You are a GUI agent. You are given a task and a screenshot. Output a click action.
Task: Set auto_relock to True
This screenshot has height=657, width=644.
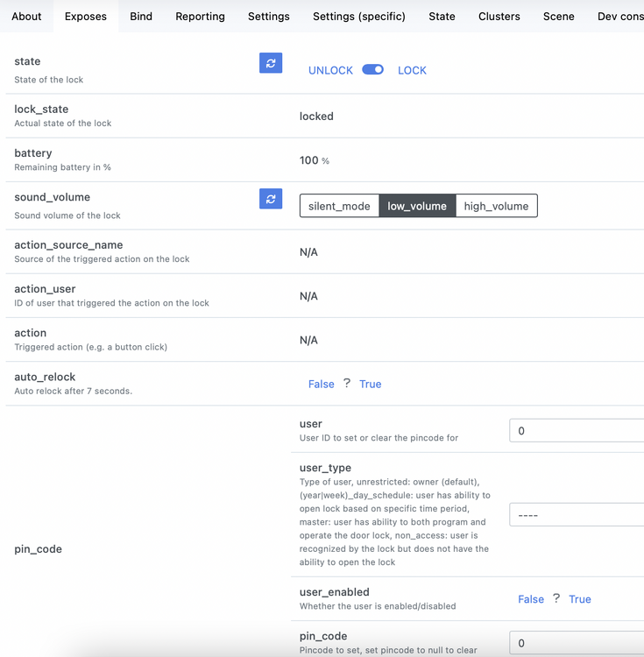(370, 384)
